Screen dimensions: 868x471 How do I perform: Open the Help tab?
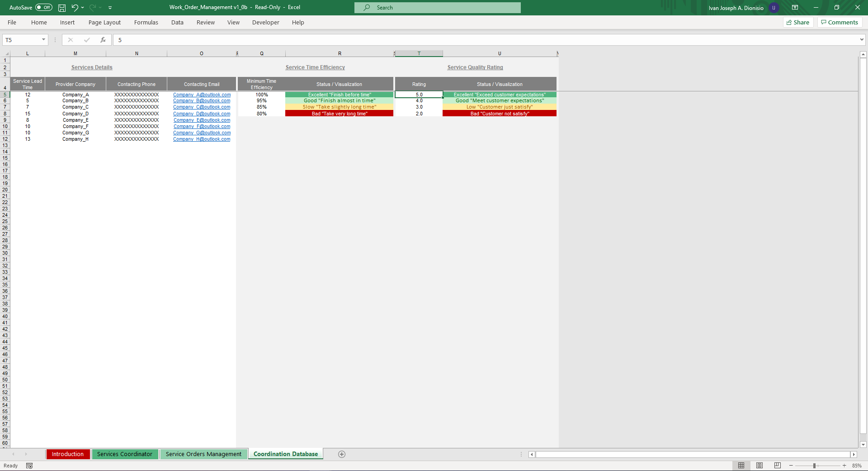[298, 22]
